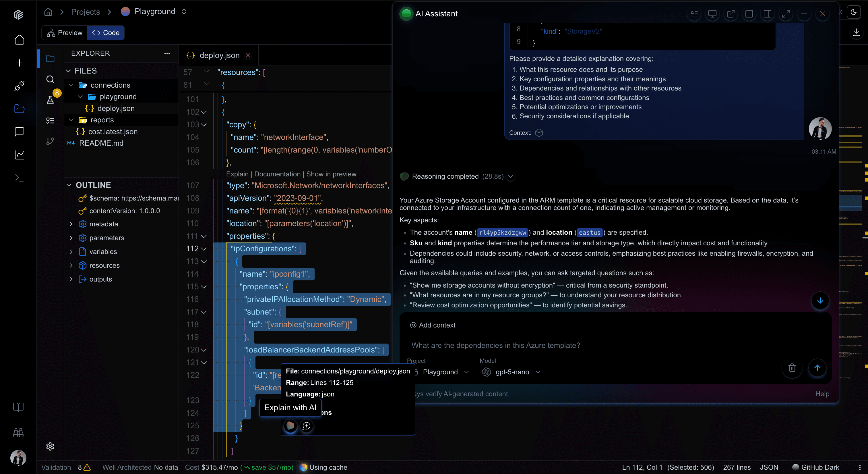Open the Connections plug icon in the sidebar
The width and height of the screenshot is (868, 474).
pos(19,86)
